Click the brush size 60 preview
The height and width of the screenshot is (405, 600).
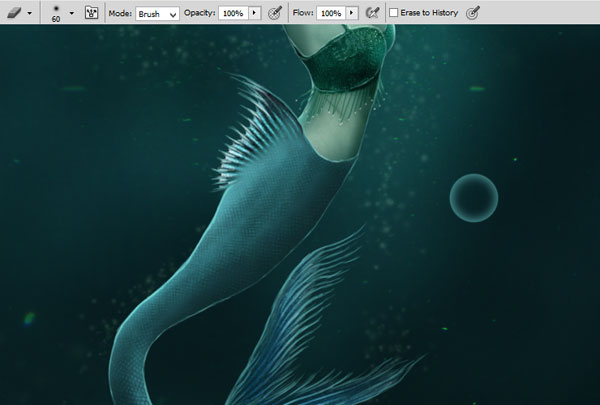pyautogui.click(x=56, y=13)
